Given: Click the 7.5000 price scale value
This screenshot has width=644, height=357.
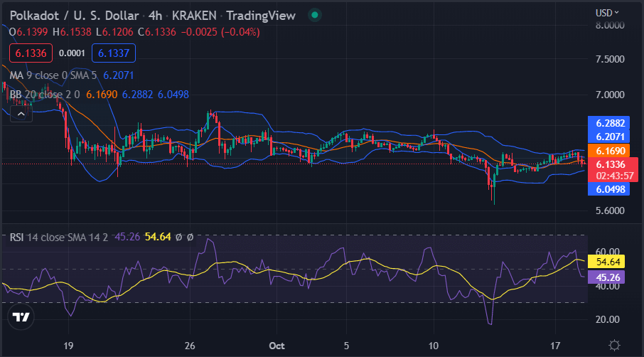Looking at the screenshot, I should coord(610,59).
